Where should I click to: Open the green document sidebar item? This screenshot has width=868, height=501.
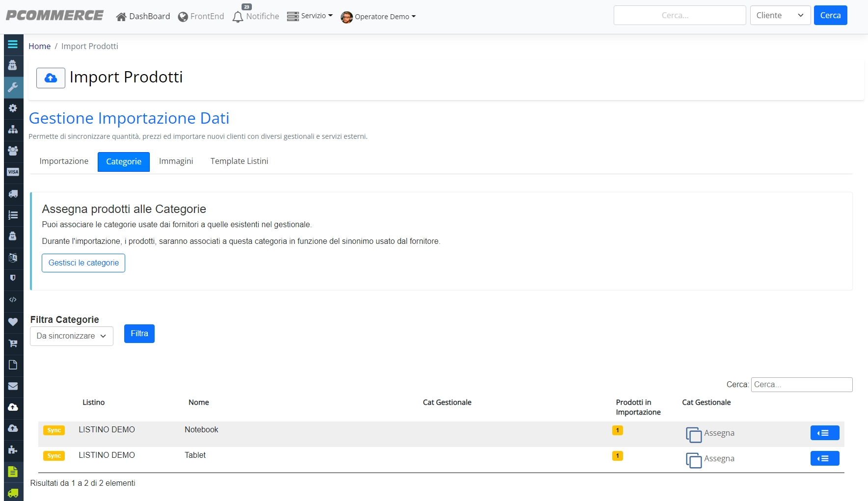pos(13,472)
